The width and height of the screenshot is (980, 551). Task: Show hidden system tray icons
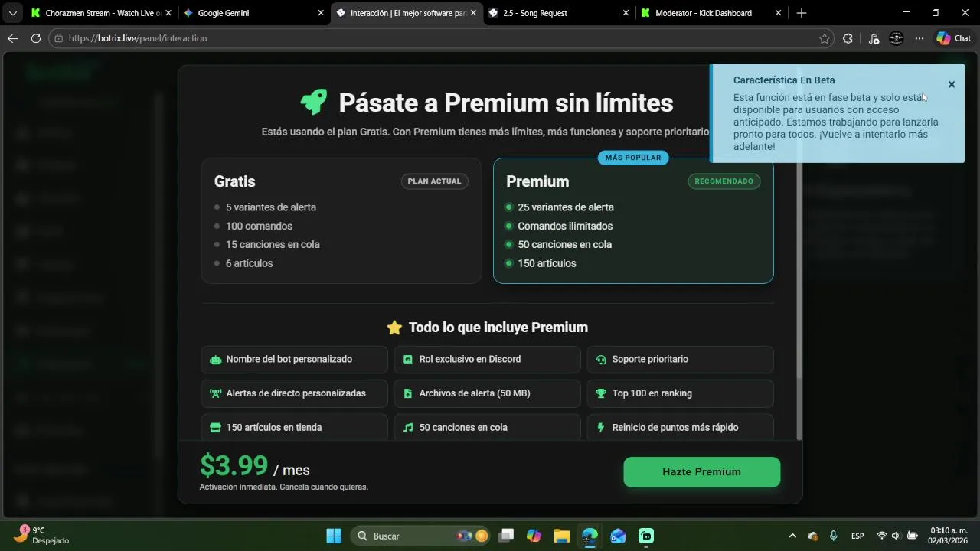(x=792, y=536)
